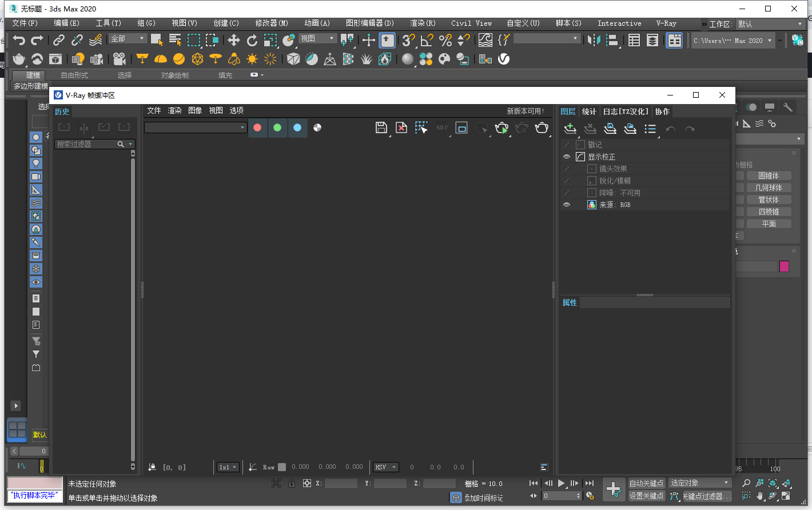Toggle the red channel circle

(257, 127)
